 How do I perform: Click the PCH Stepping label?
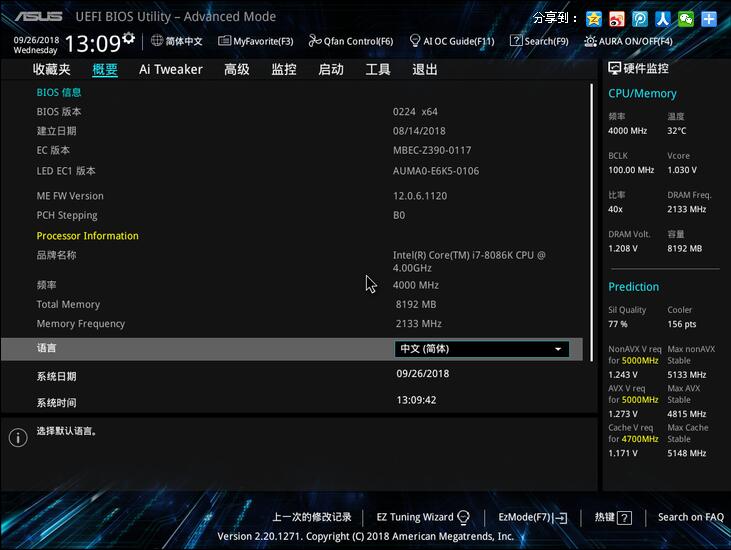click(67, 215)
